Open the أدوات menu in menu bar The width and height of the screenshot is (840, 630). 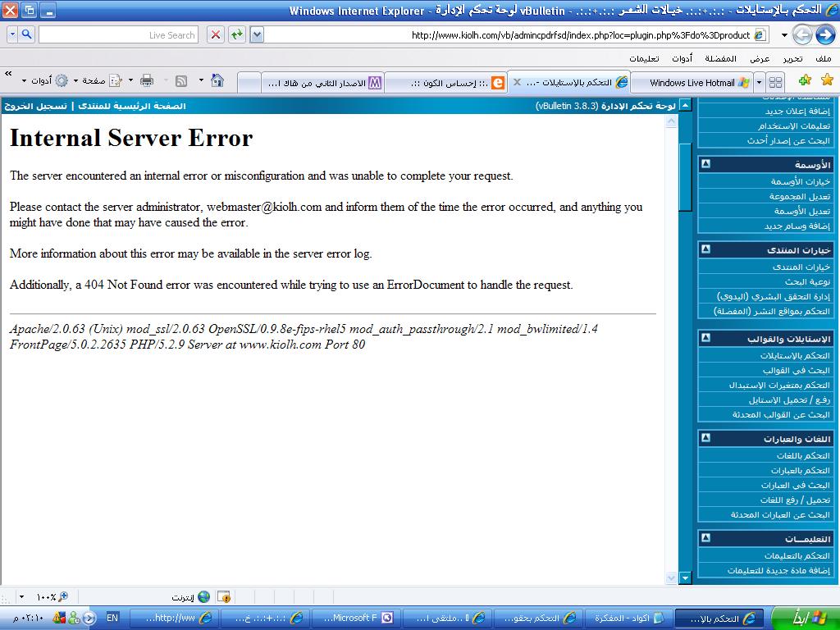682,58
